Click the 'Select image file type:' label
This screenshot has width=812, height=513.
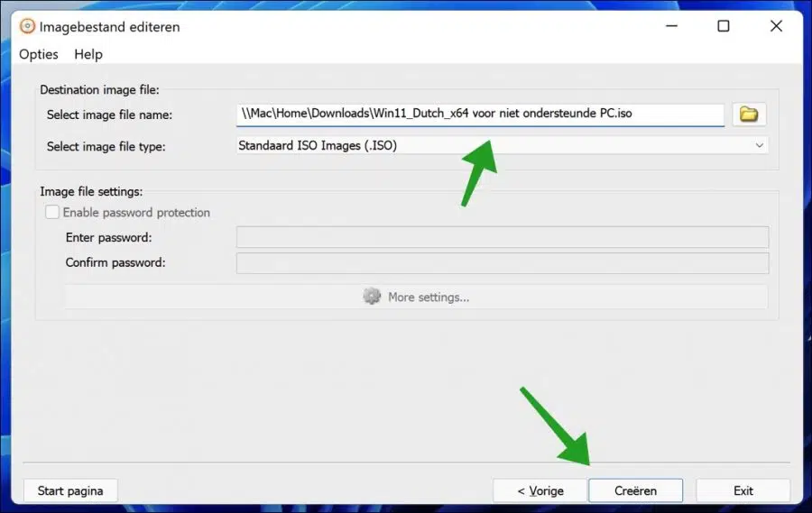click(106, 146)
